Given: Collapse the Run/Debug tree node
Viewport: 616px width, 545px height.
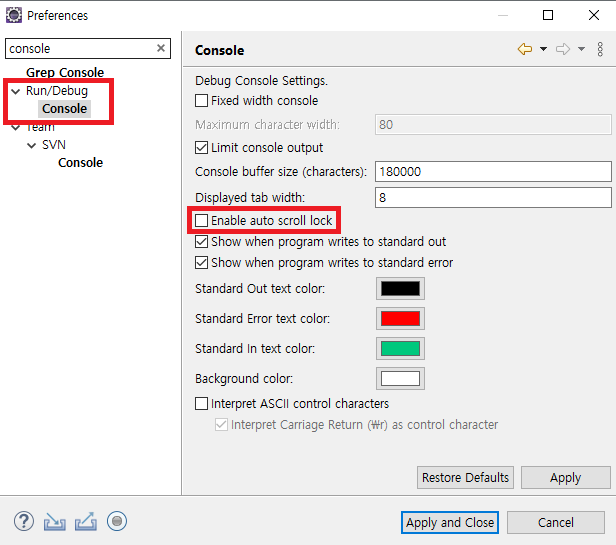Looking at the screenshot, I should pyautogui.click(x=16, y=92).
